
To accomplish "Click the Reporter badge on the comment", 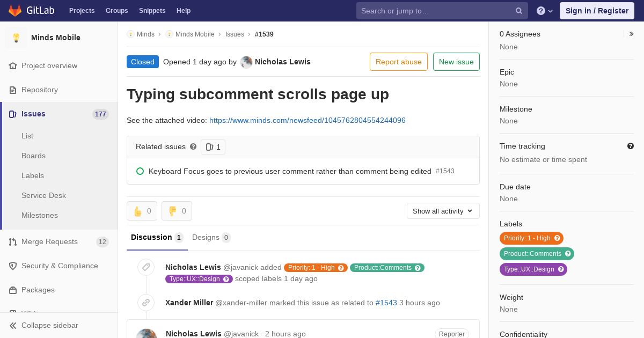I will tap(452, 334).
